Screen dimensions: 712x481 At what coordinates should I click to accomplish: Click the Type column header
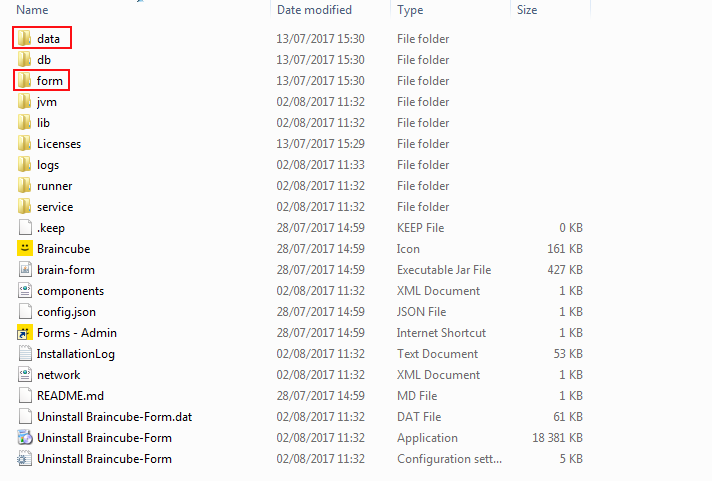click(x=410, y=10)
